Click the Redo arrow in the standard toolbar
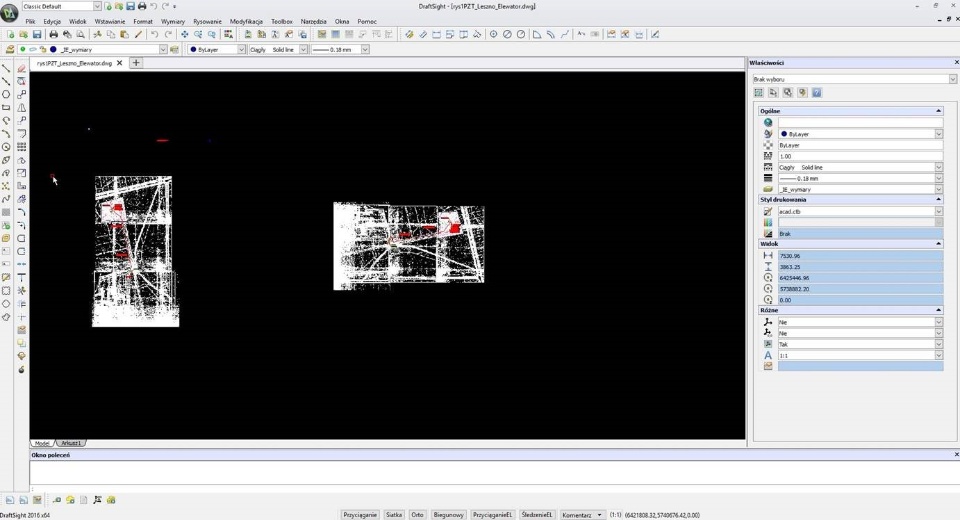This screenshot has width=960, height=520. [168, 35]
